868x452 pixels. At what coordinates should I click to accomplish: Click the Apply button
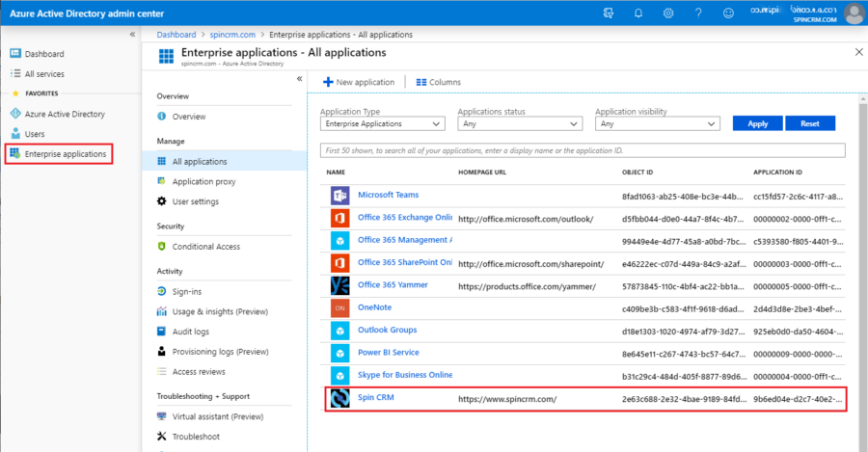coord(757,123)
